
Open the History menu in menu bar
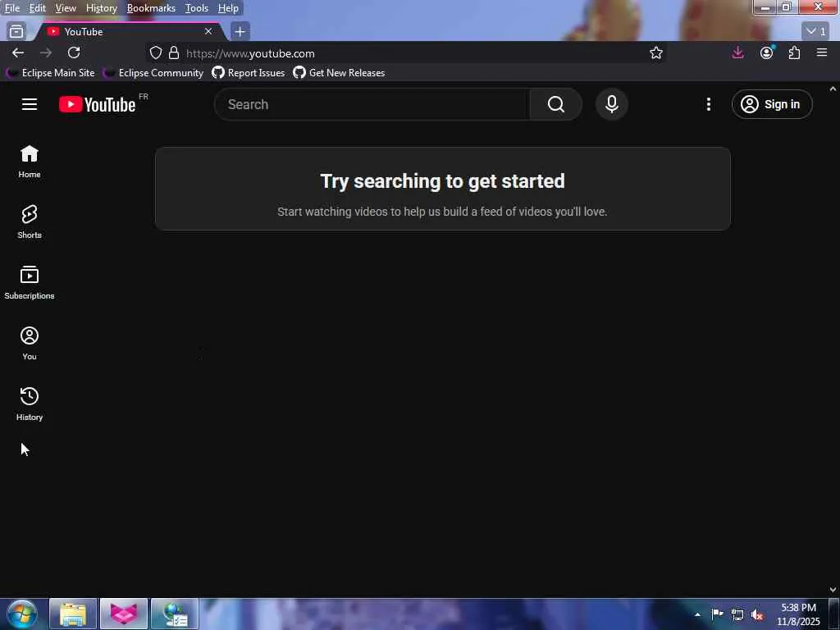pos(101,8)
